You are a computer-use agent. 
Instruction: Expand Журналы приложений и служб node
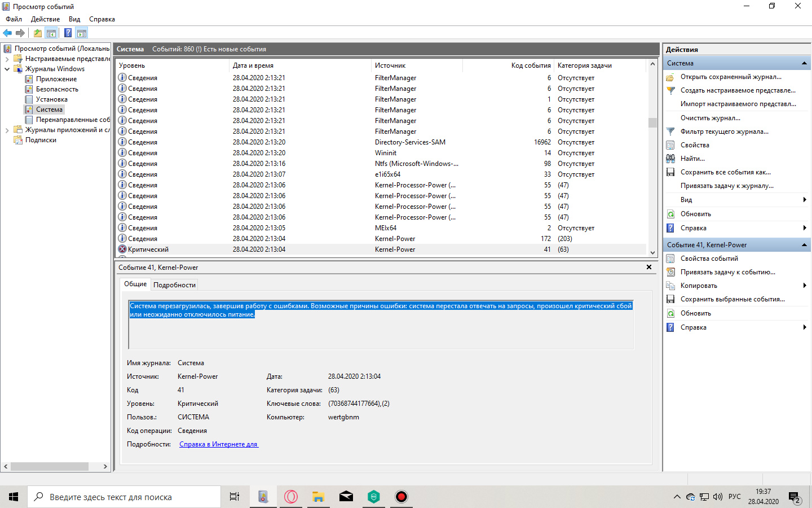7,130
